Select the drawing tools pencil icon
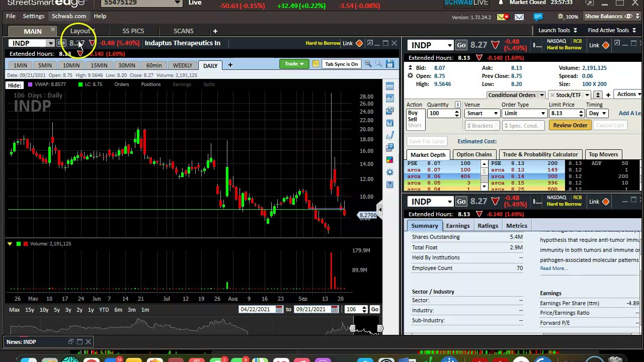 click(390, 135)
